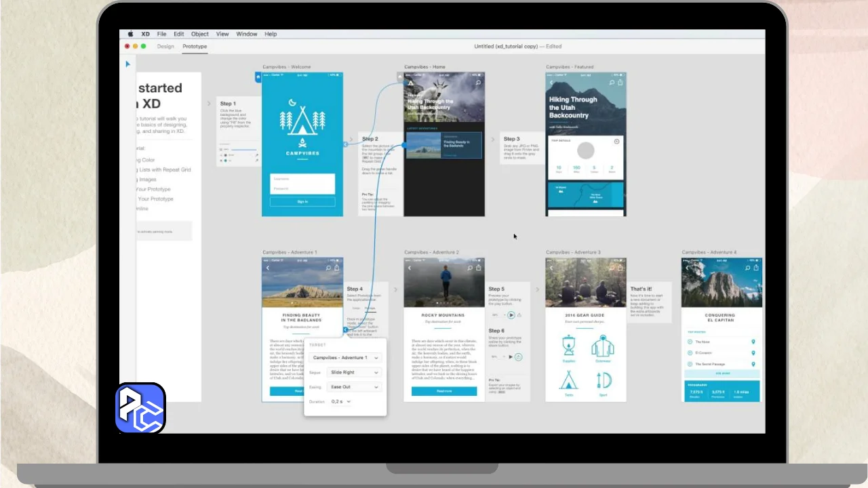Screen dimensions: 868x488
Task: Click the share icon on Featured artboard
Action: (x=620, y=82)
